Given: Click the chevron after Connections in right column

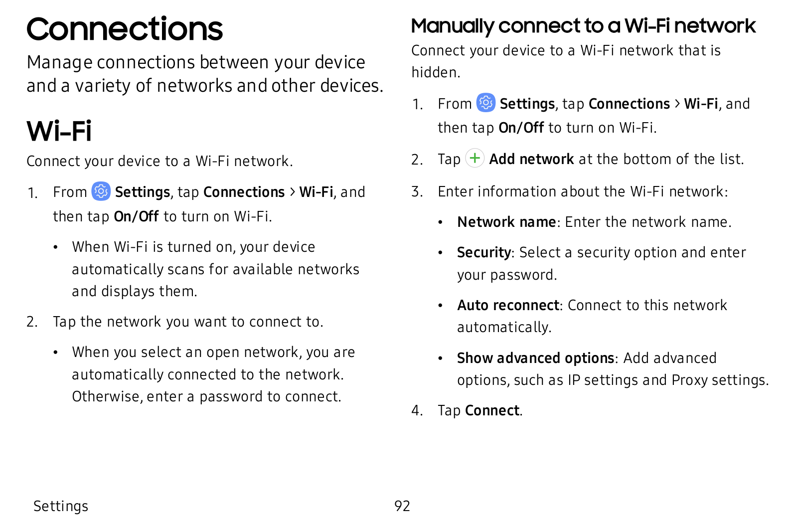Looking at the screenshot, I should [x=677, y=104].
